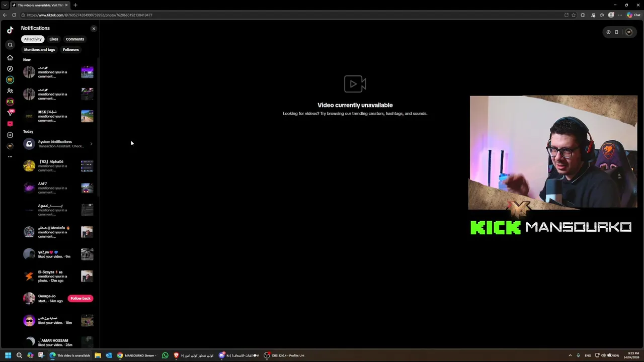Open browser Settings and more menu
Viewport: 644px width, 362px height.
pos(620,15)
